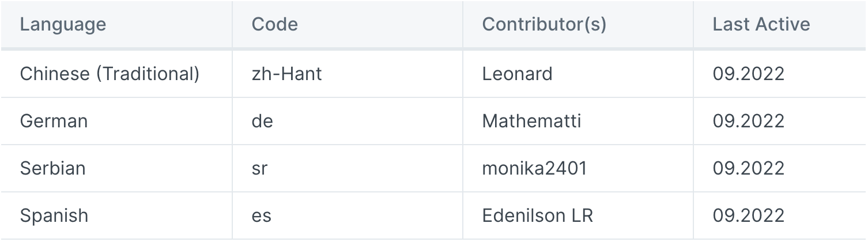Open contributor Edenilson LR

coord(537,215)
